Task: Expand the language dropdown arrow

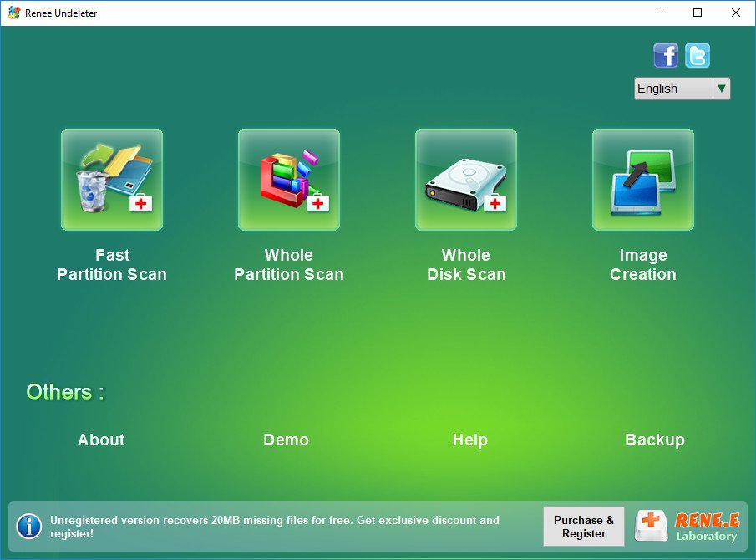Action: (x=721, y=89)
